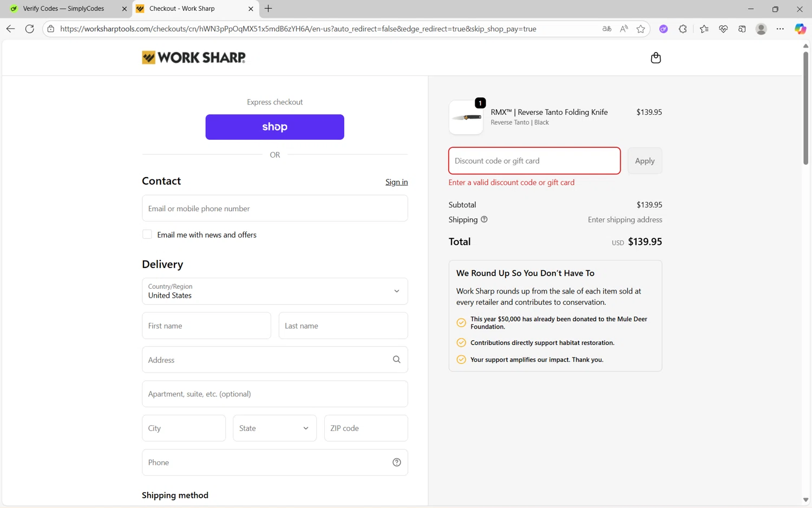
Task: Tick Email me with news and offers
Action: pyautogui.click(x=147, y=235)
